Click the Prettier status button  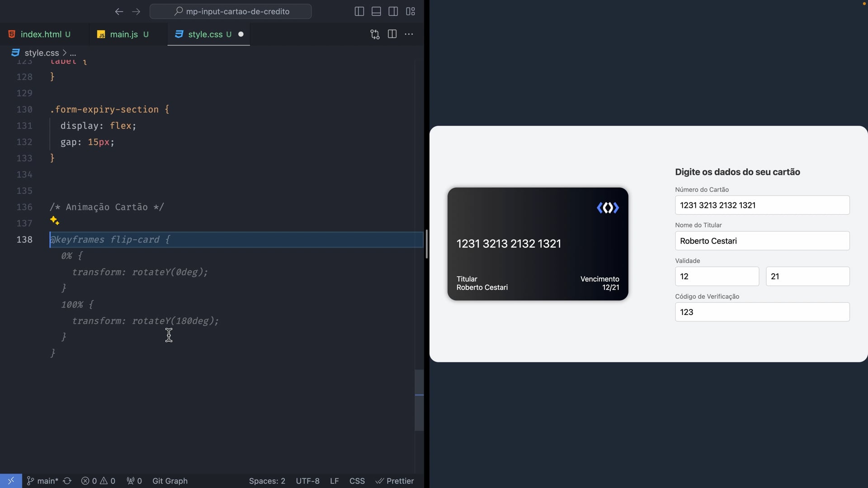click(395, 481)
